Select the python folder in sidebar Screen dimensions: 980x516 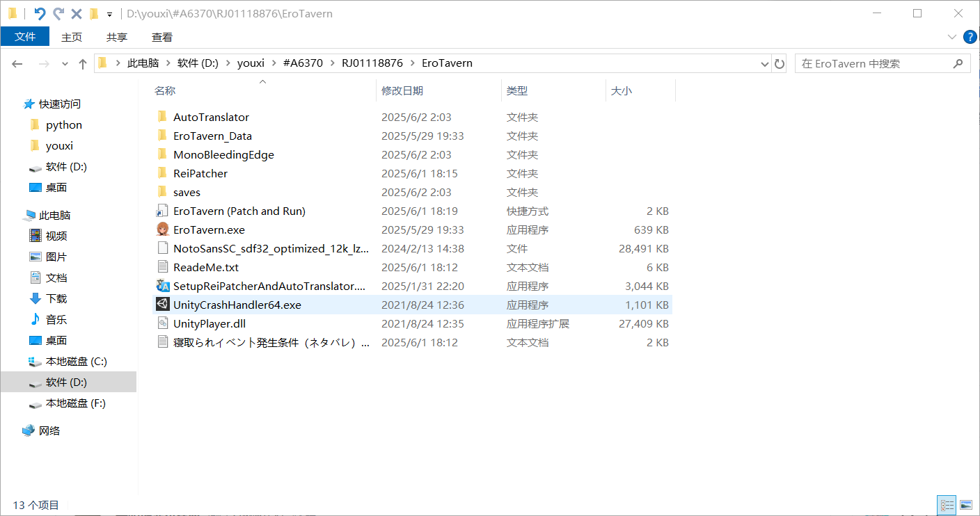click(64, 125)
